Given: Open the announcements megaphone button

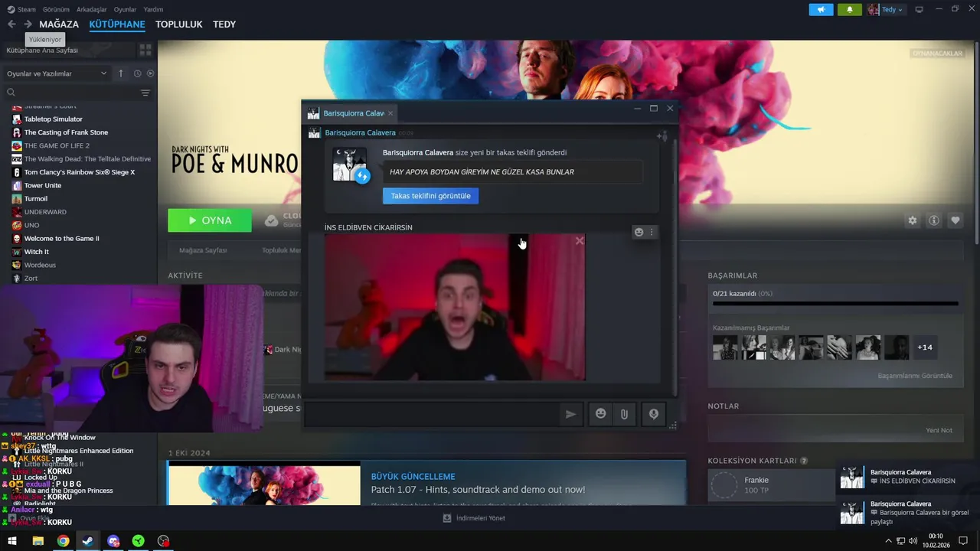Looking at the screenshot, I should (821, 10).
